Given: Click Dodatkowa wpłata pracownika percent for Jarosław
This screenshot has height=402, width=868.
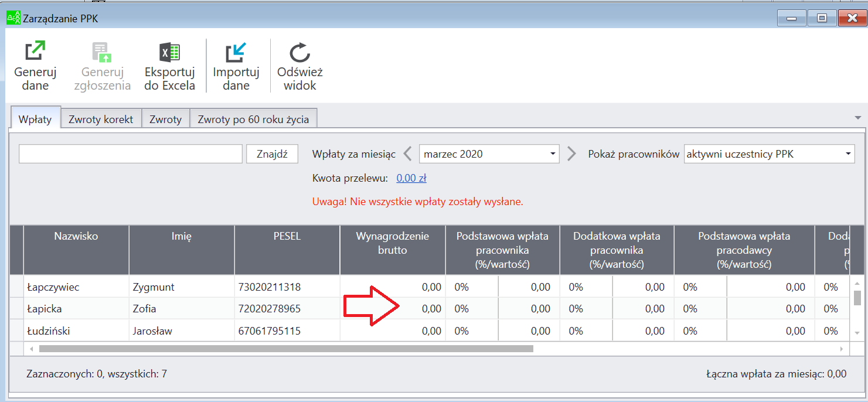Looking at the screenshot, I should coord(586,331).
